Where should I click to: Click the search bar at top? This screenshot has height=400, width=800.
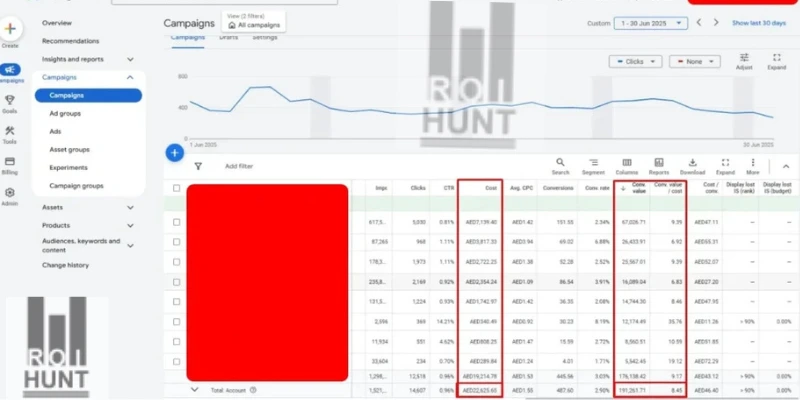pos(224,2)
